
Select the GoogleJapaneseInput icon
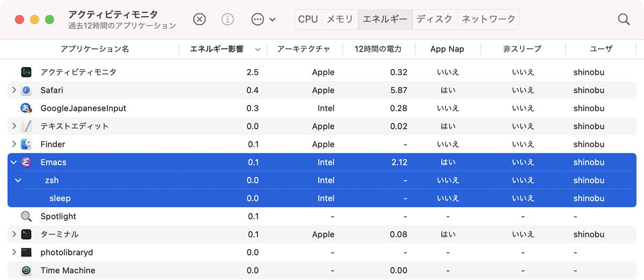(26, 108)
